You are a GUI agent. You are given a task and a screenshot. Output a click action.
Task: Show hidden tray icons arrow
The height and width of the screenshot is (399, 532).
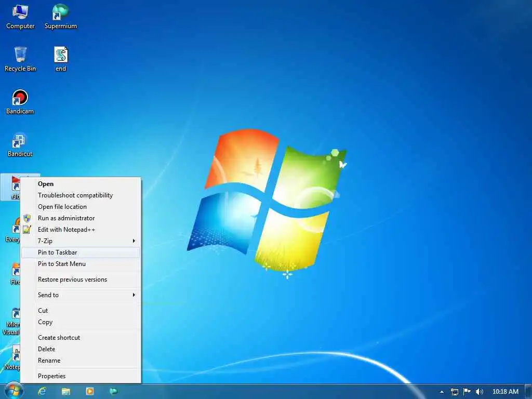coord(442,392)
